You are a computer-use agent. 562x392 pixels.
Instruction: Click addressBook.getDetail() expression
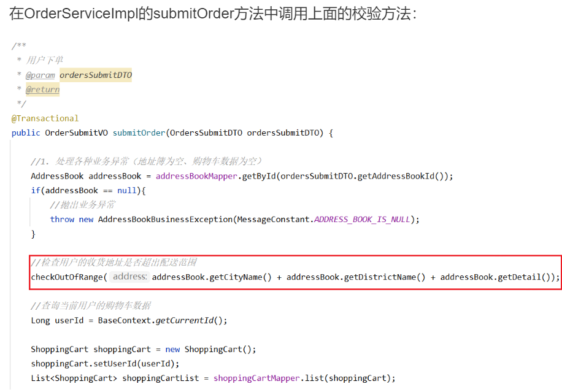click(x=495, y=277)
